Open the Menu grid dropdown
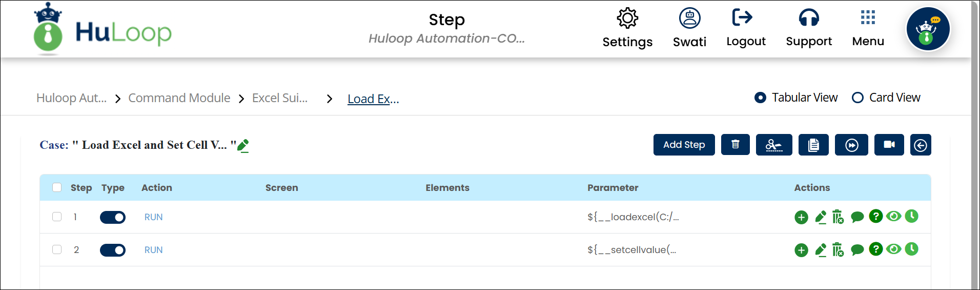Image resolution: width=980 pixels, height=290 pixels. pos(868,27)
